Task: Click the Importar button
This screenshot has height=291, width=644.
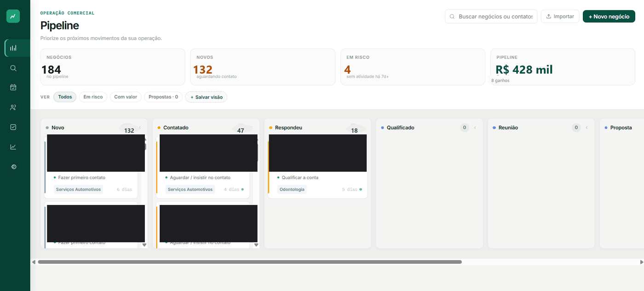Action: [x=560, y=17]
